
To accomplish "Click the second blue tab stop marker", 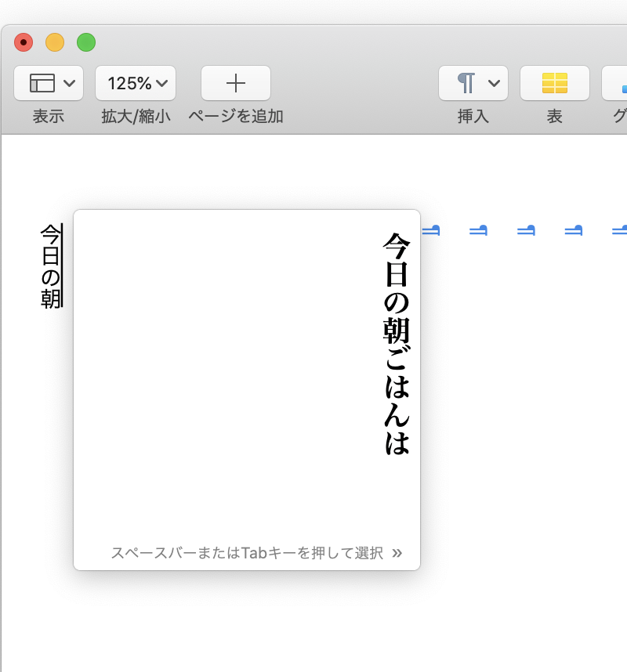I will coord(479,230).
